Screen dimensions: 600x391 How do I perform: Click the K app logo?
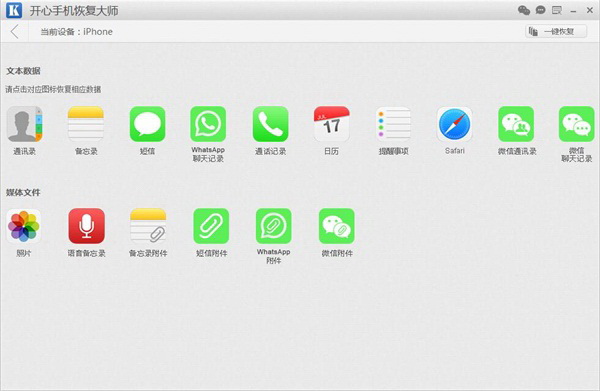(x=14, y=10)
